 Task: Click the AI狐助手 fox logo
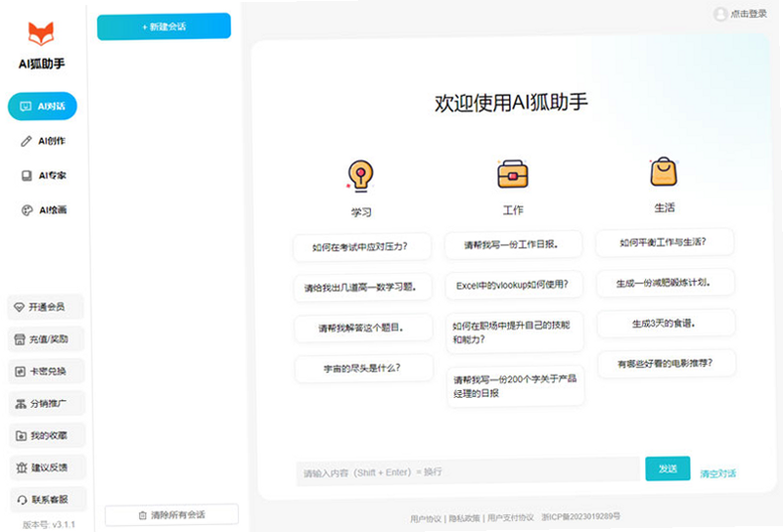click(40, 33)
